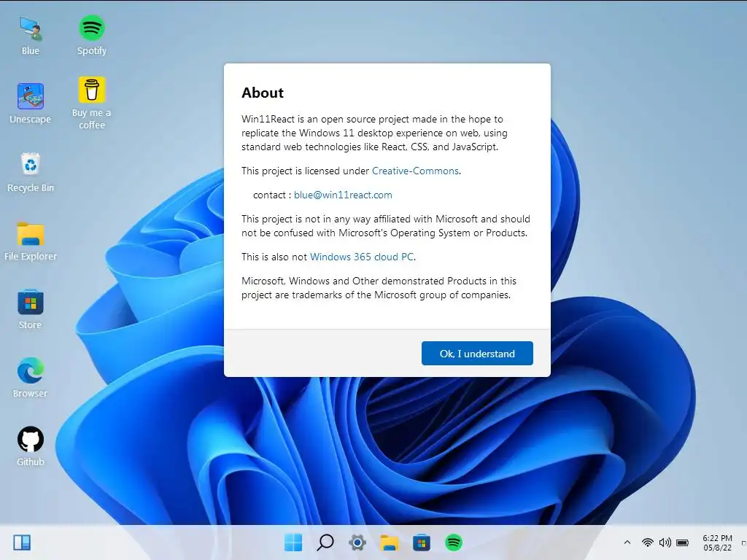
Task: Open taskbar search magnifier
Action: pyautogui.click(x=325, y=542)
